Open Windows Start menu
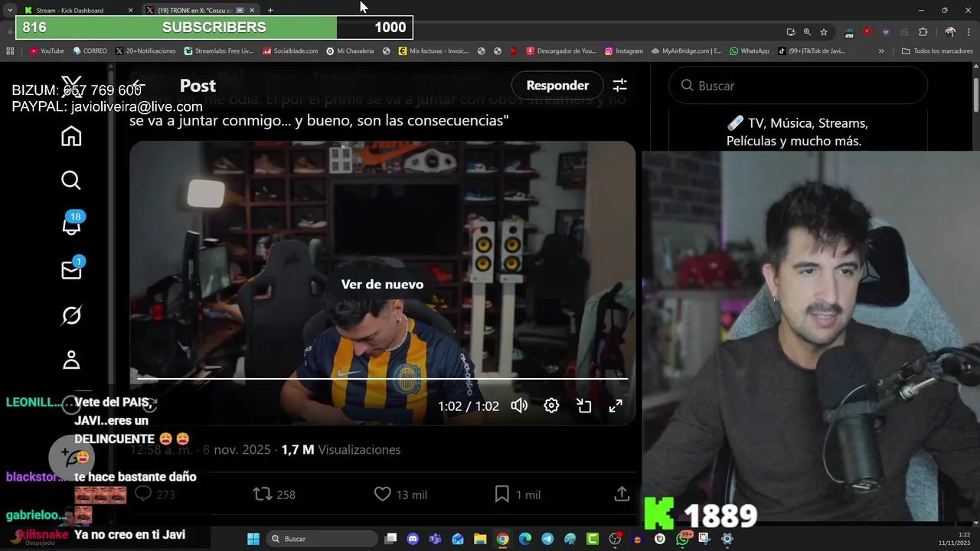 253,539
